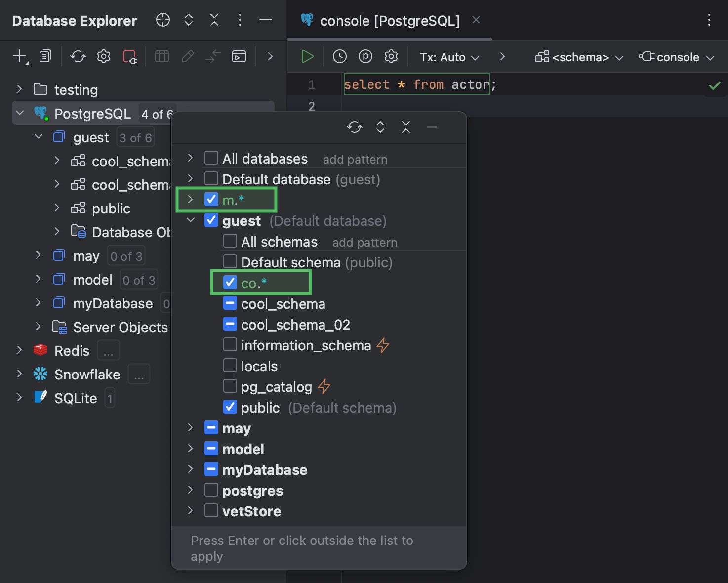Click add pattern next to All schemas

point(364,242)
